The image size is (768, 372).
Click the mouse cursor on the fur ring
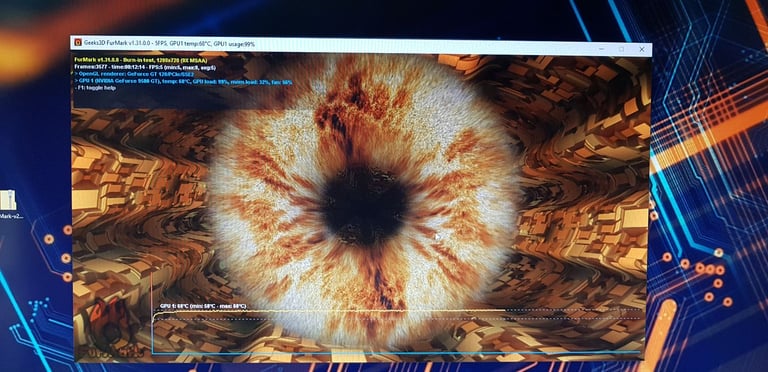click(x=437, y=237)
